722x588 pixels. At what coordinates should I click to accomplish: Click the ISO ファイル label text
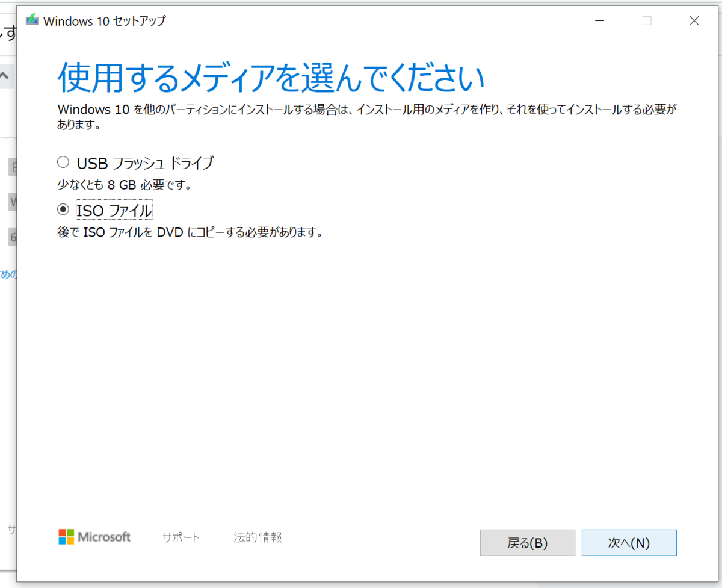click(114, 209)
